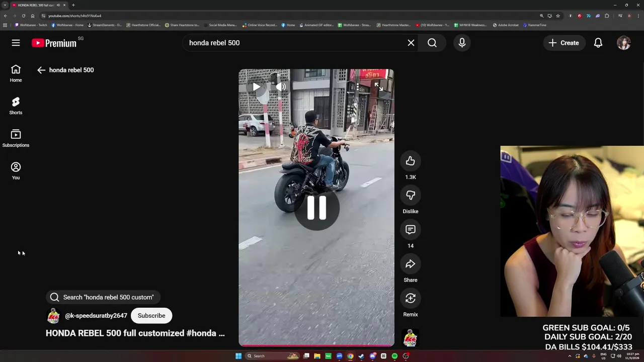Search "honda rebel 500 custom" suggestion
The height and width of the screenshot is (362, 644).
click(x=103, y=297)
